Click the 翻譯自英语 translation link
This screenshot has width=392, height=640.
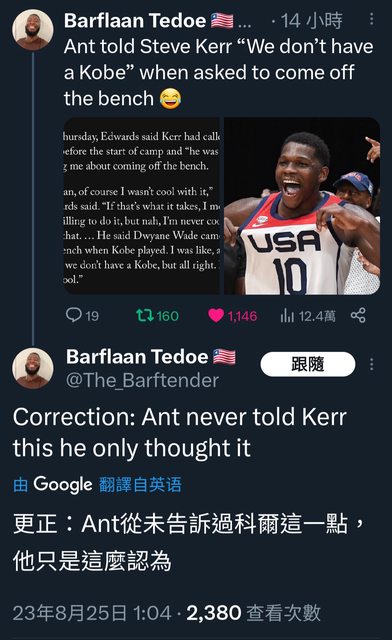tap(140, 485)
